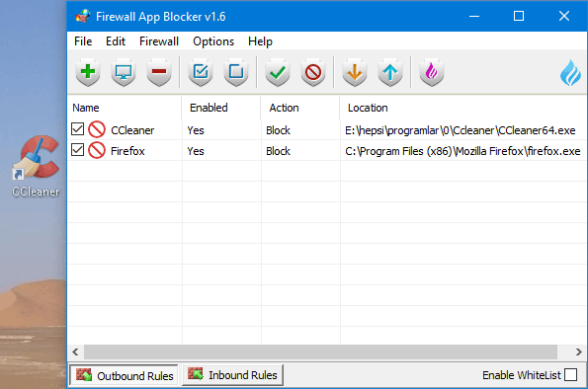This screenshot has width=588, height=389.
Task: Click the CCleaner64.exe location path
Action: pos(461,130)
